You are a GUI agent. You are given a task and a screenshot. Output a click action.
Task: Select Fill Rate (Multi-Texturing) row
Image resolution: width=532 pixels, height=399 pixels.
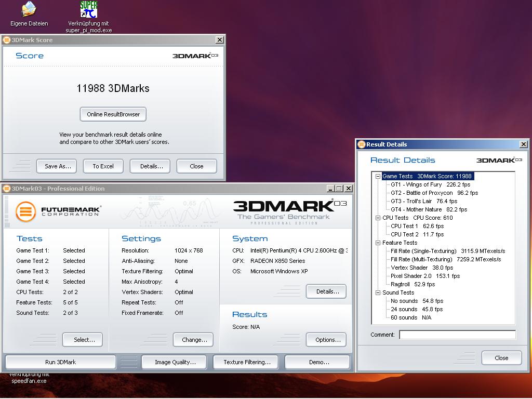446,260
